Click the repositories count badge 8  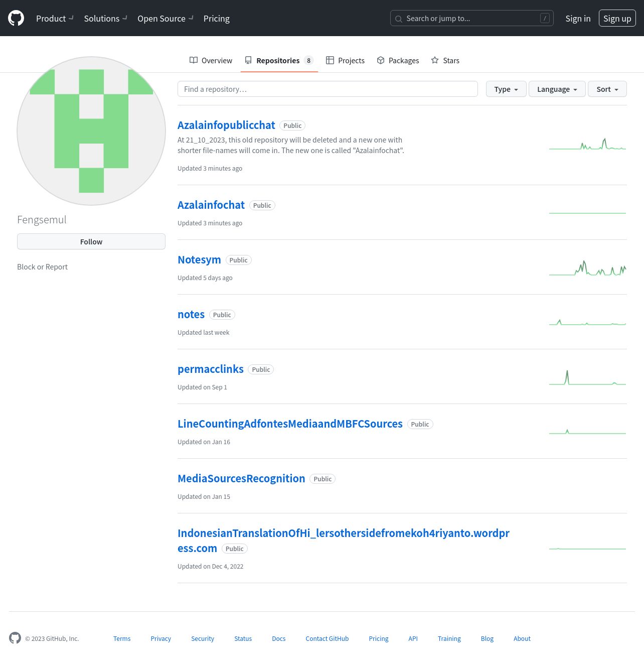[308, 60]
